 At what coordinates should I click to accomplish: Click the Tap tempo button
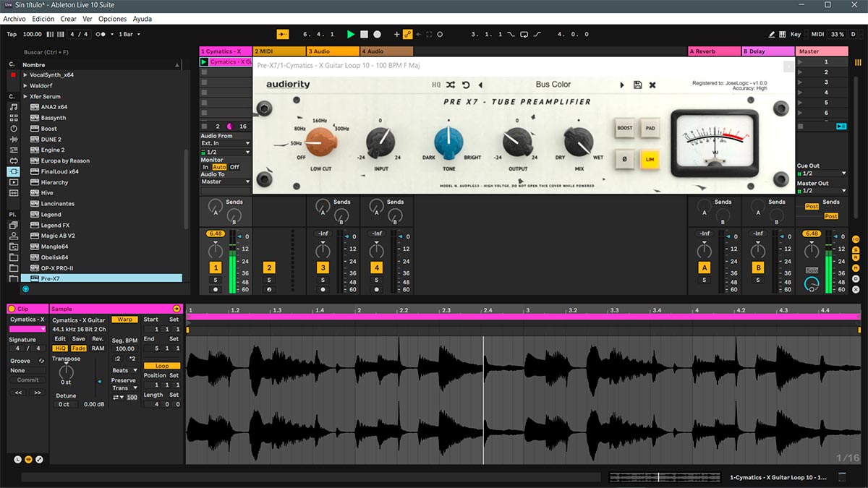pyautogui.click(x=12, y=34)
